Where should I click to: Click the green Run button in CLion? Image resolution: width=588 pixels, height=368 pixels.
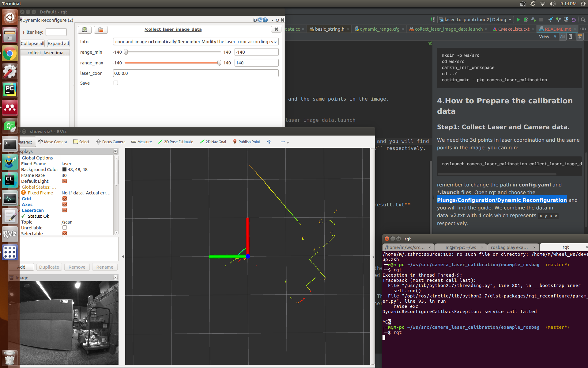(x=518, y=20)
